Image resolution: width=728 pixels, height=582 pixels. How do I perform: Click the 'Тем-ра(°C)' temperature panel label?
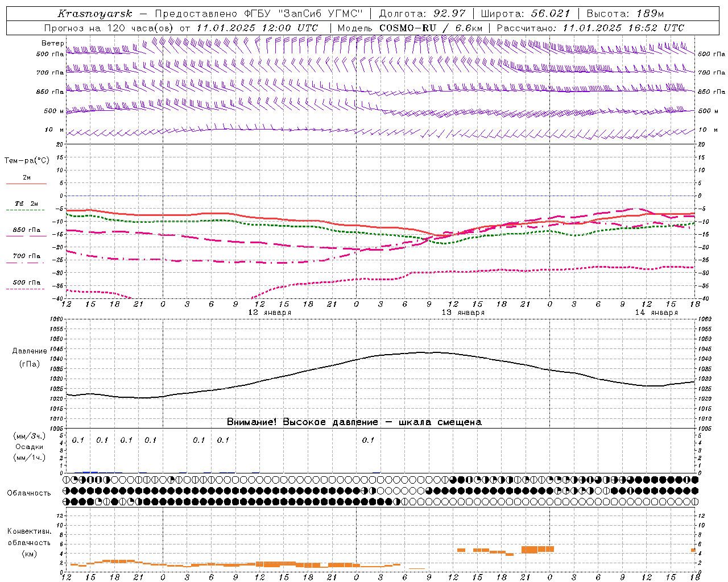27,161
